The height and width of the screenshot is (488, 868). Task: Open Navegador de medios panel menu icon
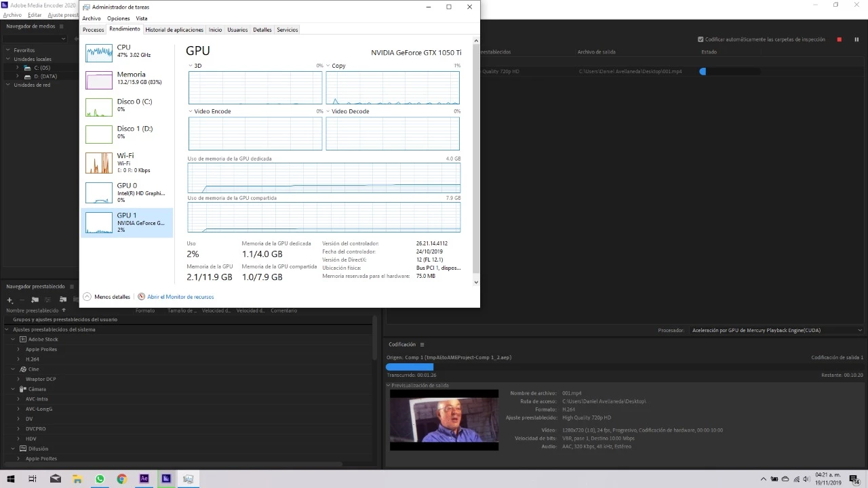pyautogui.click(x=61, y=26)
